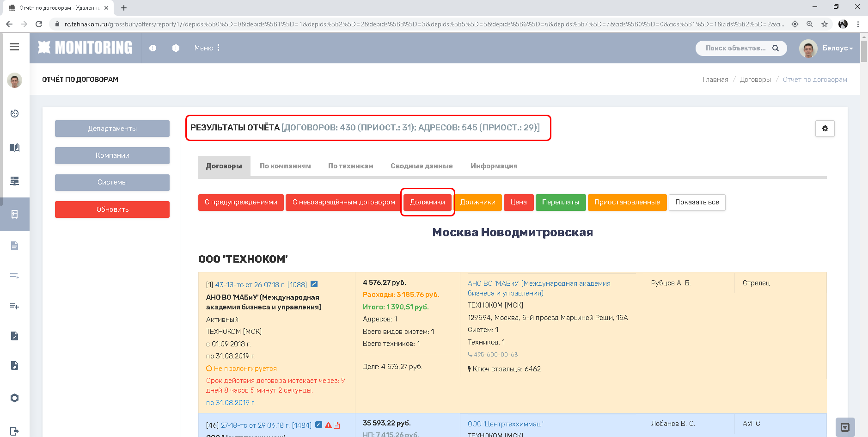The image size is (868, 437).
Task: Click the green Переплаты filter button
Action: tap(561, 202)
